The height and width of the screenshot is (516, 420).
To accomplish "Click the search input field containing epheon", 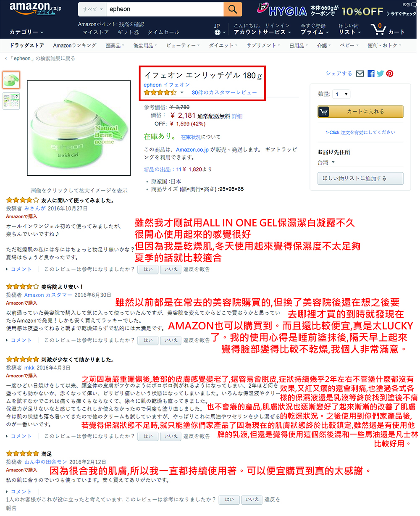I will coord(165,9).
